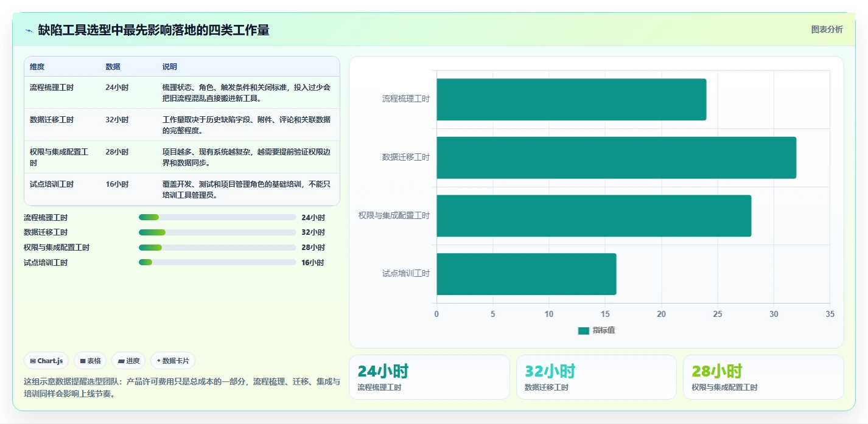Screen dimensions: 868x424
Task: Click the x-axis tick value 20
Action: coord(661,315)
